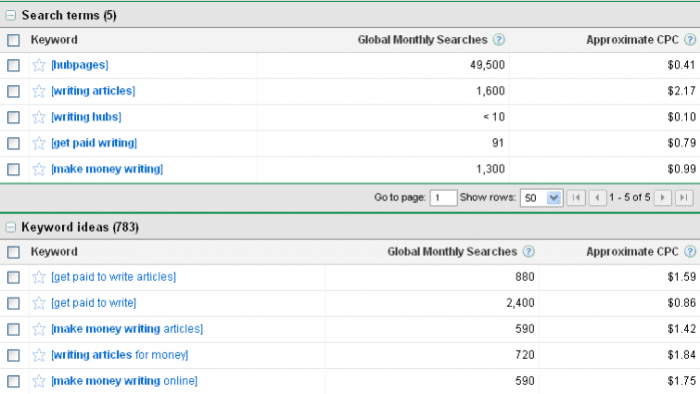
Task: Click the 49,500 searches value
Action: pyautogui.click(x=487, y=65)
